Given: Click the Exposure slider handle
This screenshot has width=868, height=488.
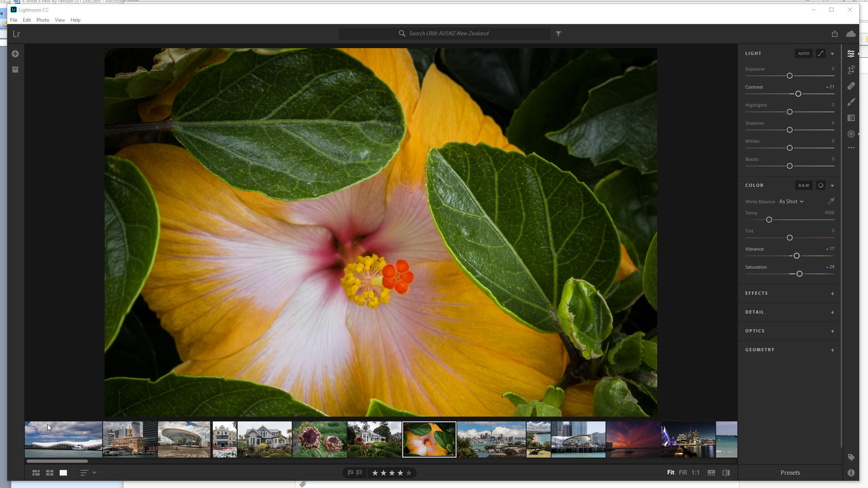Looking at the screenshot, I should coord(789,76).
